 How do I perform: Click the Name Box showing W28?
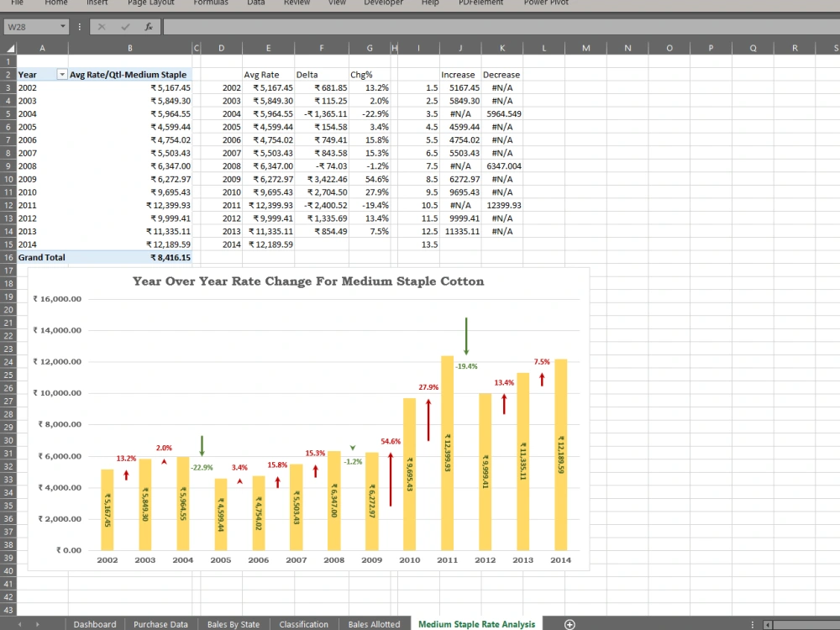[31, 27]
